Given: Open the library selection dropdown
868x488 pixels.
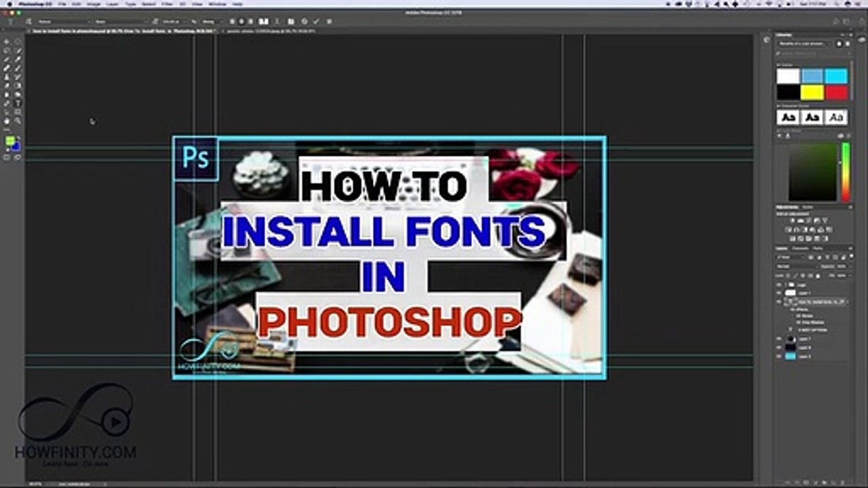Looking at the screenshot, I should pyautogui.click(x=804, y=43).
